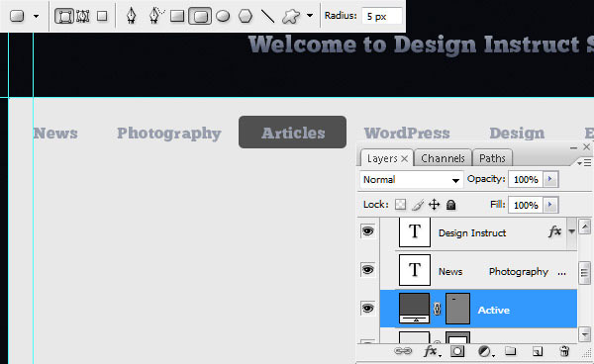Toggle lock image pixels brush icon
594x364 pixels.
(x=418, y=205)
